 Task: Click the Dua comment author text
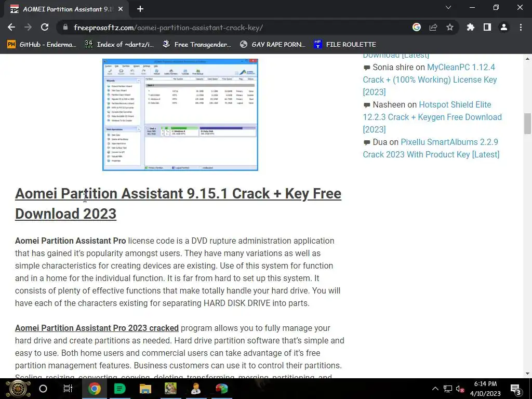pyautogui.click(x=380, y=142)
